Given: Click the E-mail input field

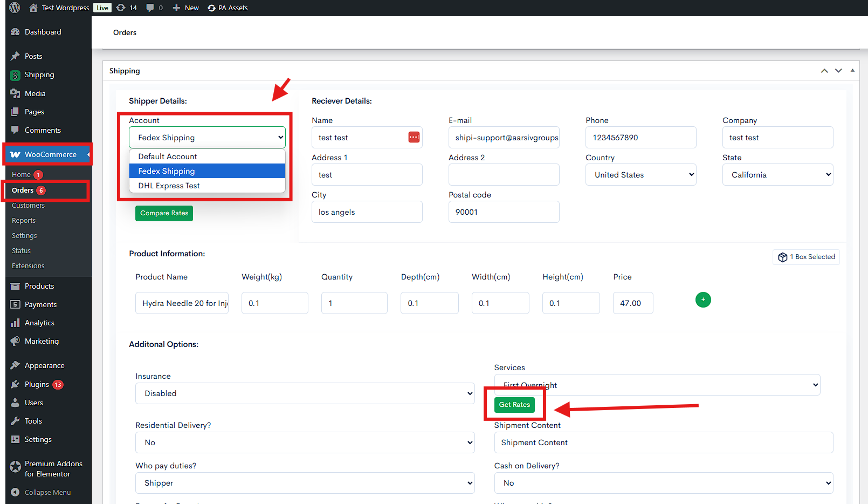Looking at the screenshot, I should click(x=504, y=137).
